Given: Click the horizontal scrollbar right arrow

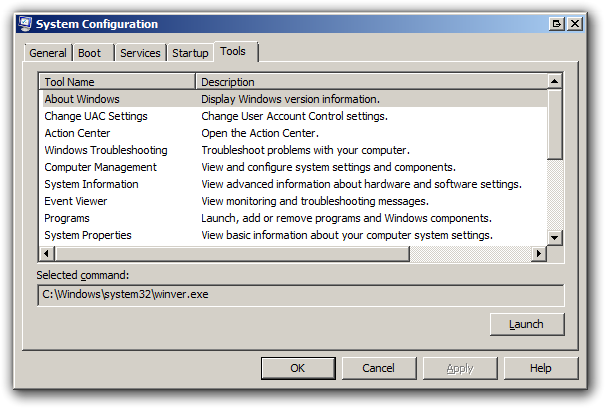Looking at the screenshot, I should coord(539,254).
